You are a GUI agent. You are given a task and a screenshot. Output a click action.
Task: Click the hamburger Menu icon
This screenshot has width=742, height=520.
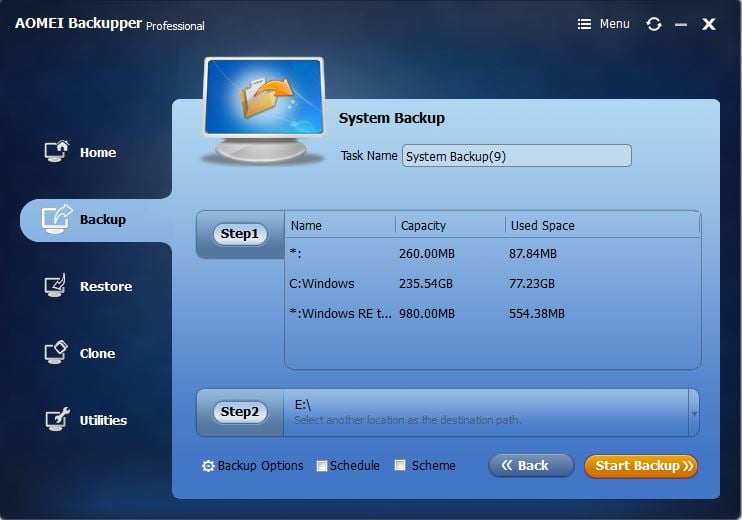(x=584, y=24)
